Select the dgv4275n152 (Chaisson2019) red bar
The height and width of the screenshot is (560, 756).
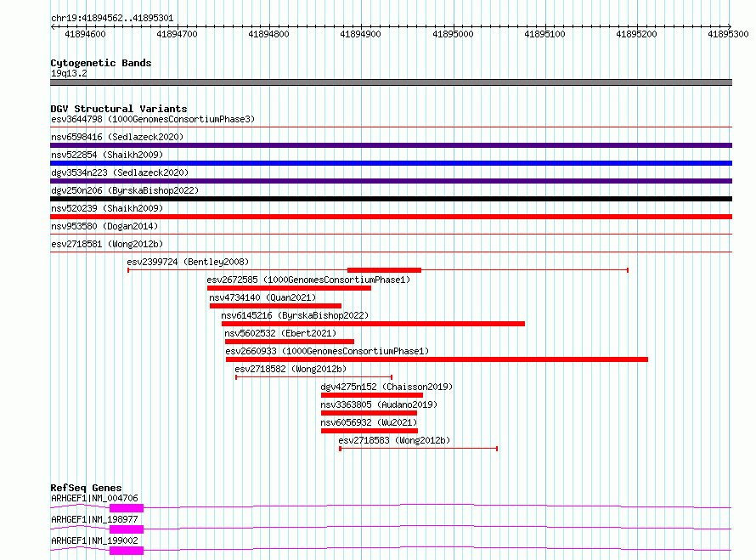pos(372,395)
